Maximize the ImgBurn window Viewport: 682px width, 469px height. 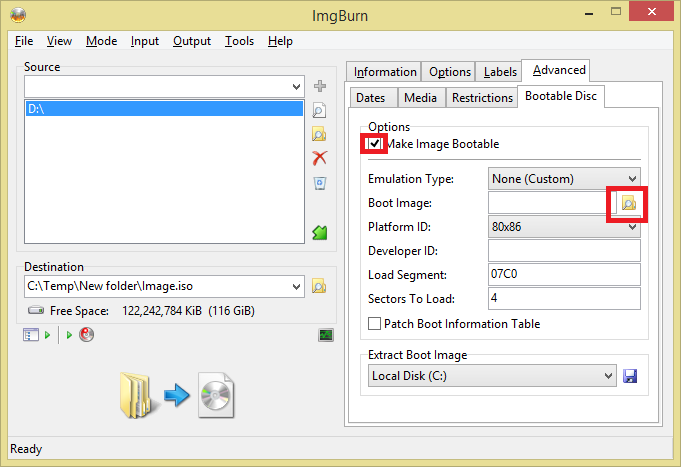pyautogui.click(x=615, y=12)
